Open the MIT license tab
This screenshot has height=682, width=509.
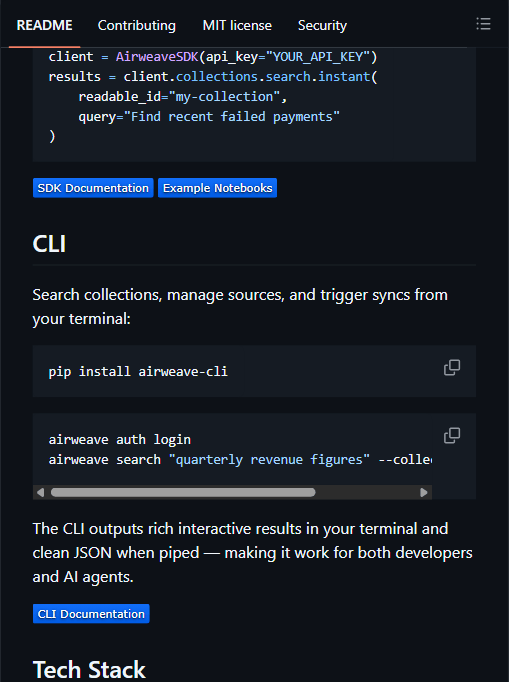tap(237, 25)
